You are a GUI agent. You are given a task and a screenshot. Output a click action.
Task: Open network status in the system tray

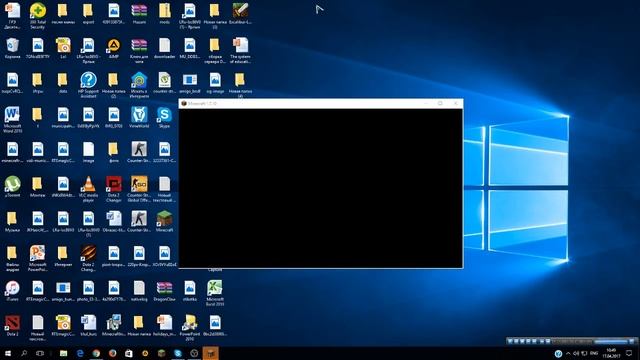(584, 353)
